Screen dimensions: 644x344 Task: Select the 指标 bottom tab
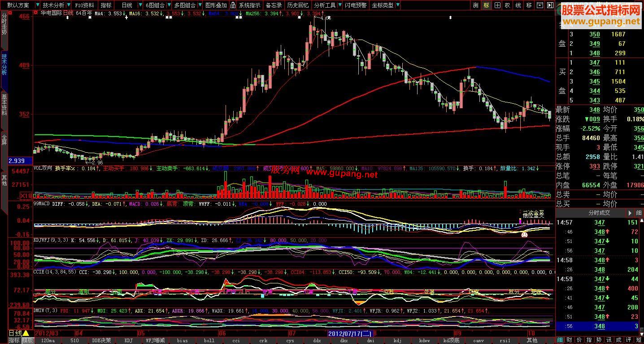[14, 340]
